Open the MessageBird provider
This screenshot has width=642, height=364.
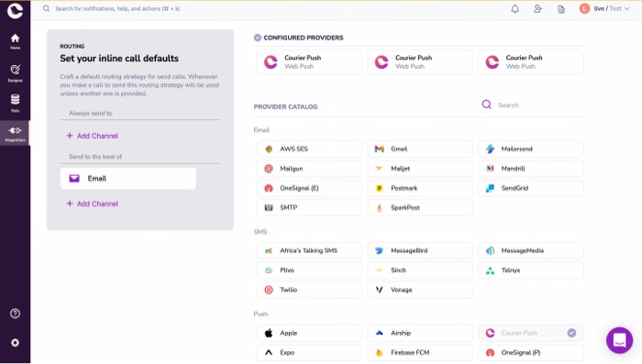(x=420, y=250)
